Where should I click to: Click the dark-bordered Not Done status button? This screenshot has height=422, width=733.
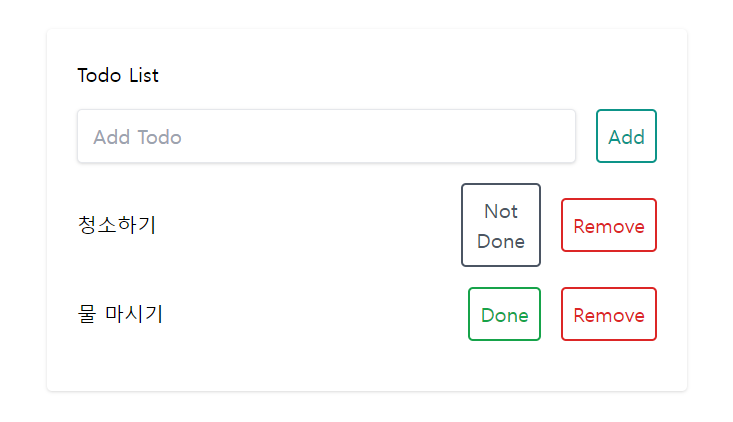[501, 225]
